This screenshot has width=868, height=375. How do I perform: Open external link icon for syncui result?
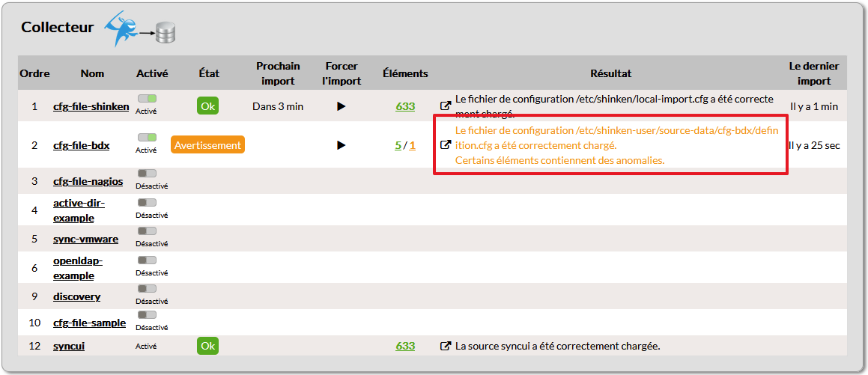click(x=446, y=346)
